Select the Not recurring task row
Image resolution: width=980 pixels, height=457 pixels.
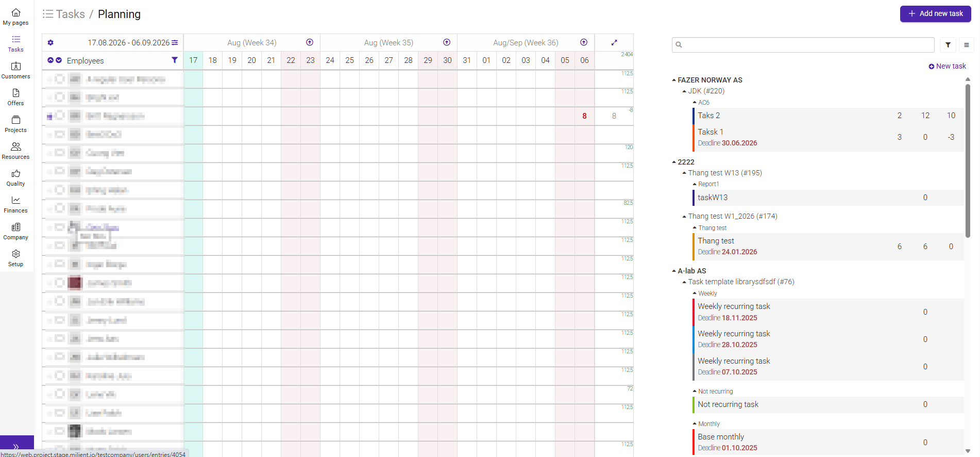[x=828, y=404]
